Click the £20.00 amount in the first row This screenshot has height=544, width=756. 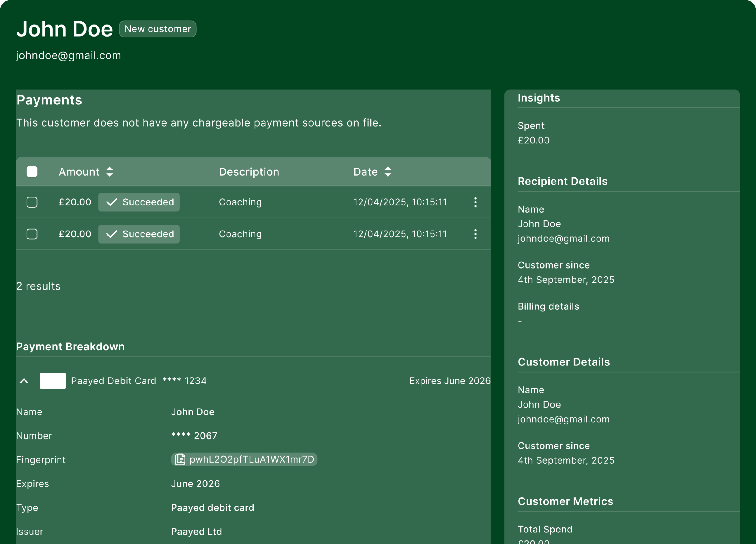point(75,202)
